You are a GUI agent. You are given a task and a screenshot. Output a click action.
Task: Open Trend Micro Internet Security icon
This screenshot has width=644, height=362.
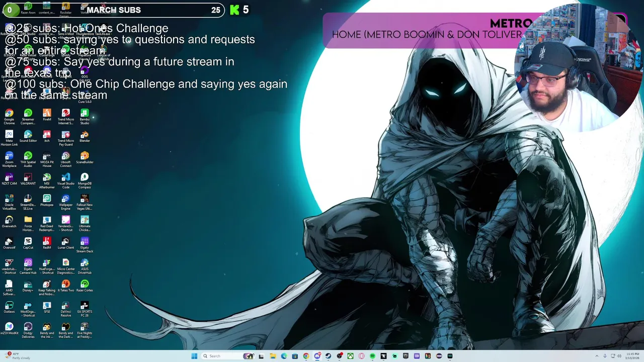(x=65, y=117)
